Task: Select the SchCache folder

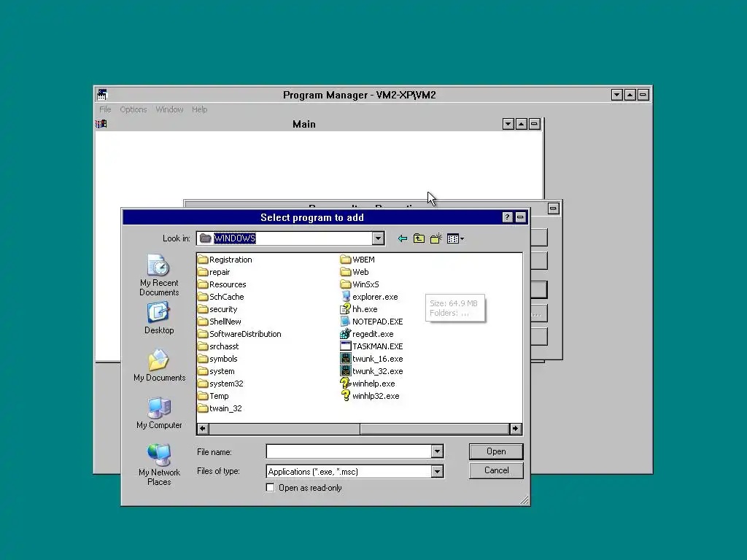Action: point(221,297)
